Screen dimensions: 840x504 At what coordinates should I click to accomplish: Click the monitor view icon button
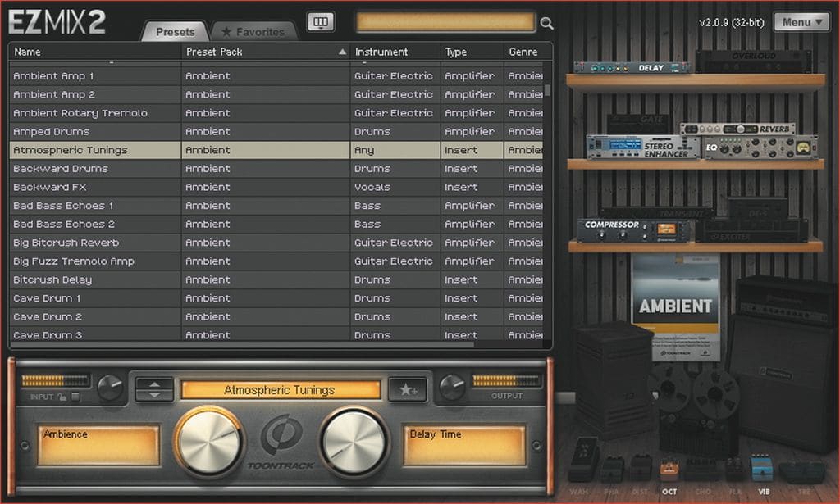(x=321, y=22)
